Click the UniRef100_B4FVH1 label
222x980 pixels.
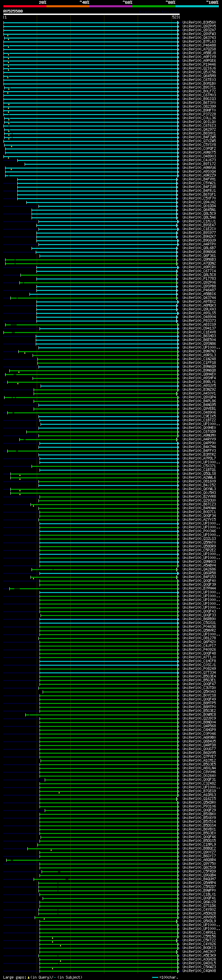[x=199, y=179]
